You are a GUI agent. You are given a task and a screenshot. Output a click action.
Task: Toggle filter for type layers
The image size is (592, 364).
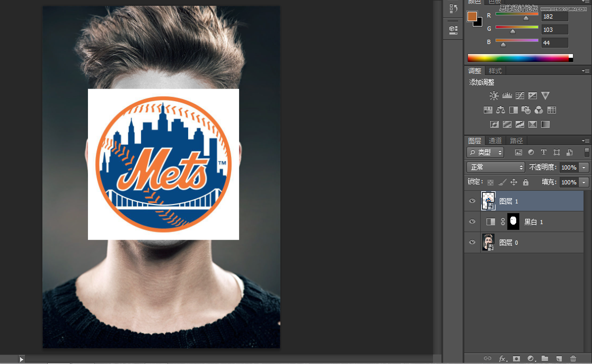(544, 152)
